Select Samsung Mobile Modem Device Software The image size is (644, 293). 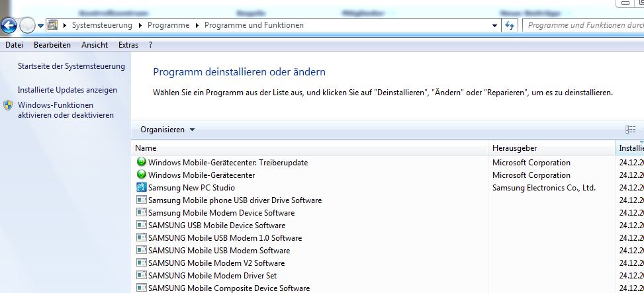(221, 213)
